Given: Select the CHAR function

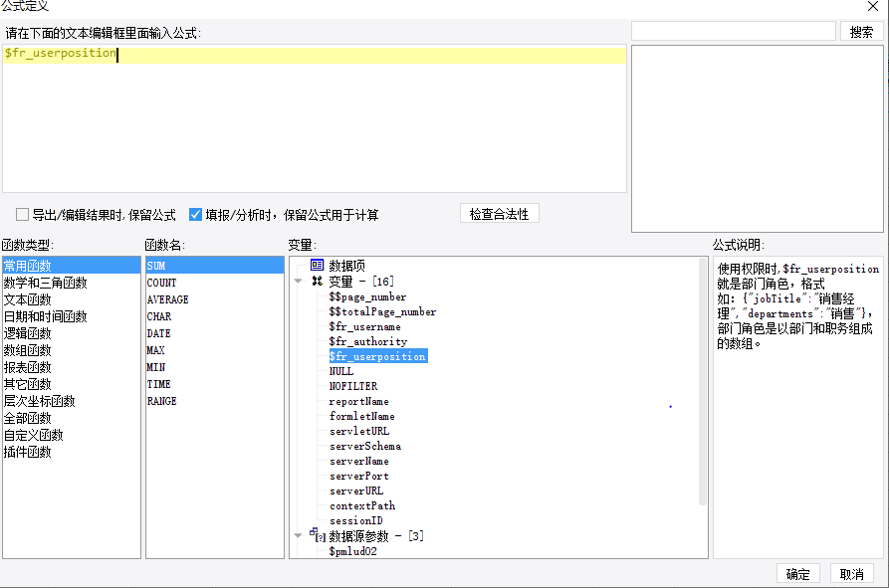Looking at the screenshot, I should point(215,316).
